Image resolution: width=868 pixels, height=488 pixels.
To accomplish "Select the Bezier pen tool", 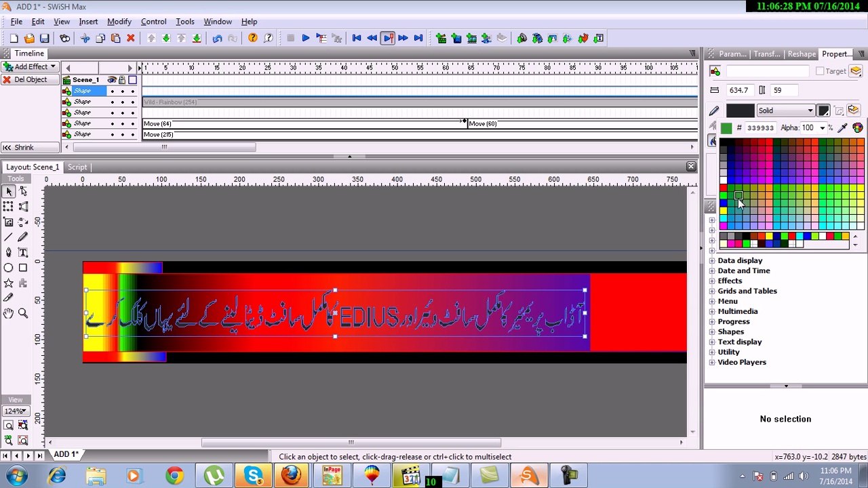I will point(8,252).
